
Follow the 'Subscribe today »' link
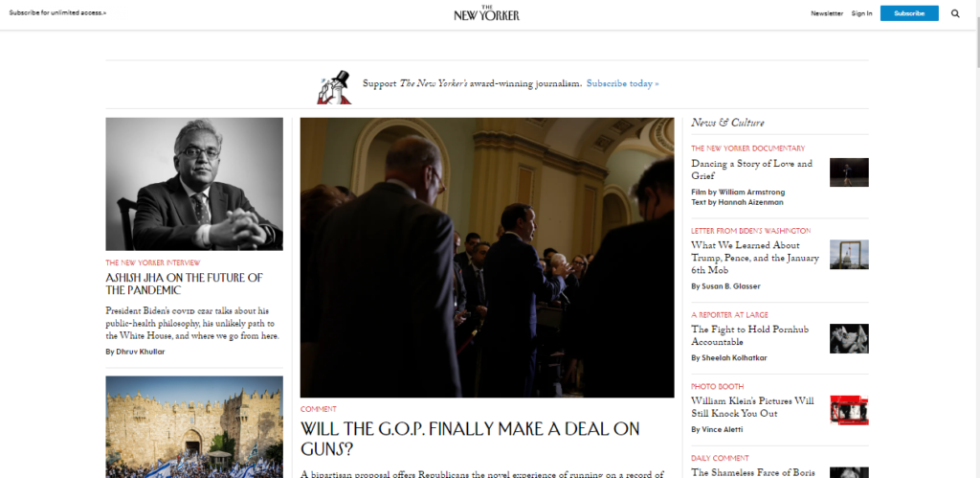pyautogui.click(x=622, y=83)
